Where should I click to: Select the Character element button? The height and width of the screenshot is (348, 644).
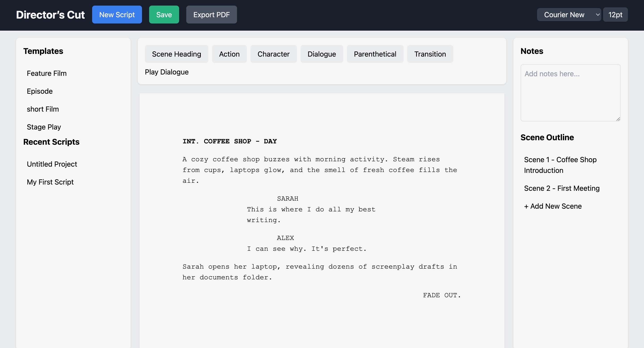pyautogui.click(x=273, y=54)
